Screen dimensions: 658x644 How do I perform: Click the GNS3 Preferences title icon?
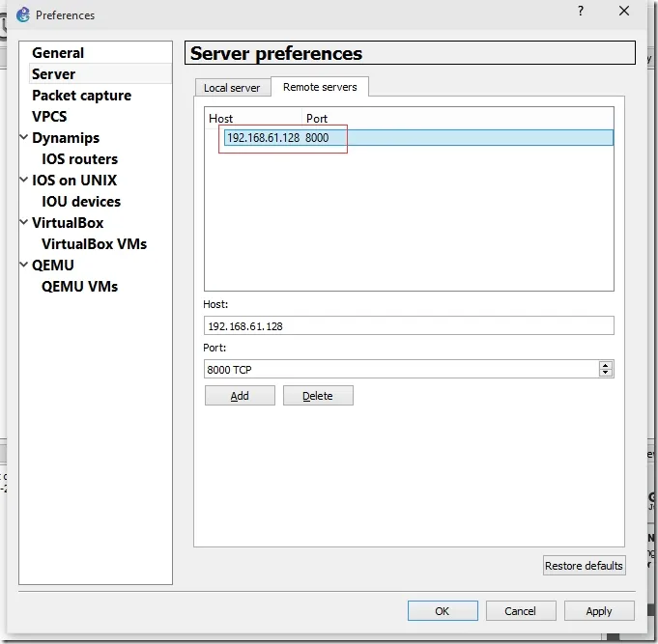point(23,14)
